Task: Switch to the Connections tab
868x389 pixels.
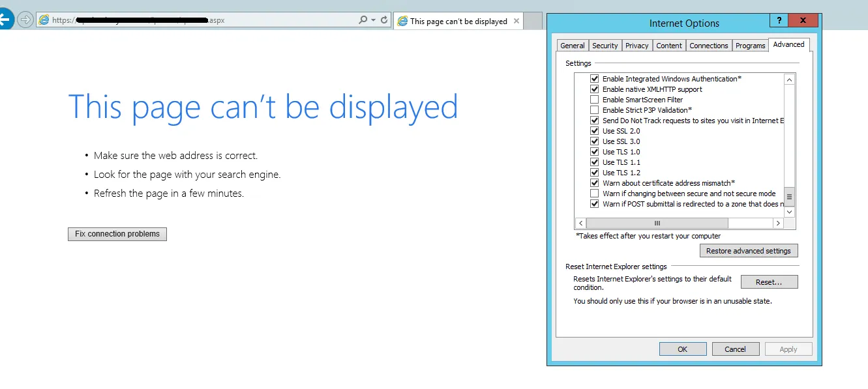Action: pos(709,46)
